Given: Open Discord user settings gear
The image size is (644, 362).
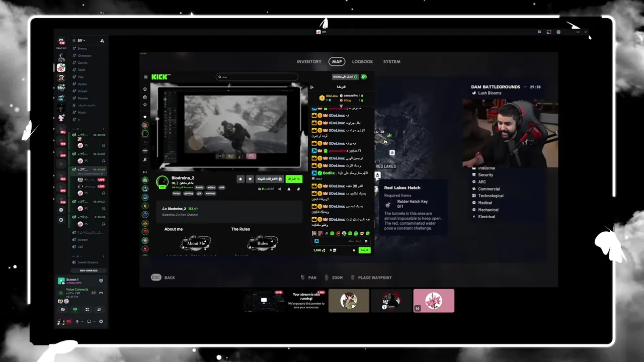Looking at the screenshot, I should point(101,322).
